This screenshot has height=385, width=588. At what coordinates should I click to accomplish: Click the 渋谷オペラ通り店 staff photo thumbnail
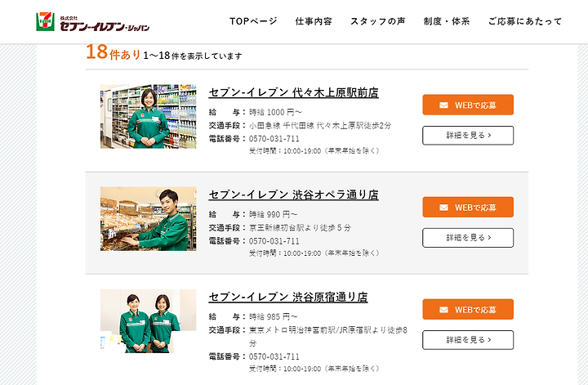[148, 219]
